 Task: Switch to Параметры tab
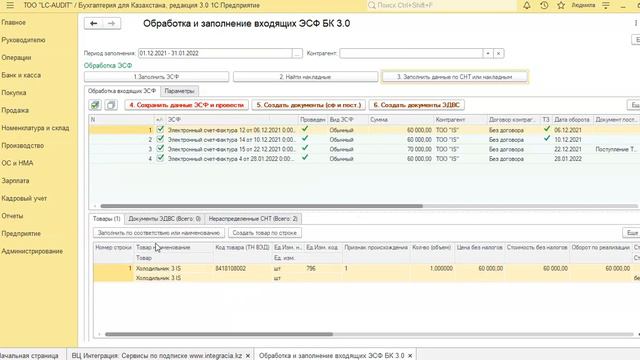tap(179, 91)
